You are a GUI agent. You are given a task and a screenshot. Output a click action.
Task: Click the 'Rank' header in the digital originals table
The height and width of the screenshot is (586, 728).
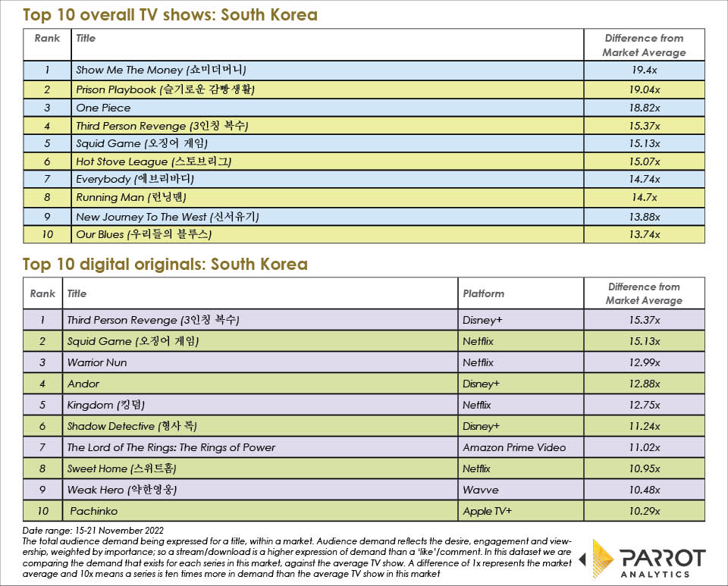[x=42, y=293]
